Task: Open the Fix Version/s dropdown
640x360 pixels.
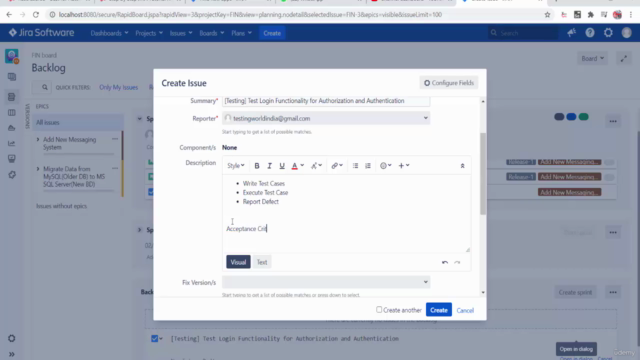Action: pyautogui.click(x=326, y=282)
